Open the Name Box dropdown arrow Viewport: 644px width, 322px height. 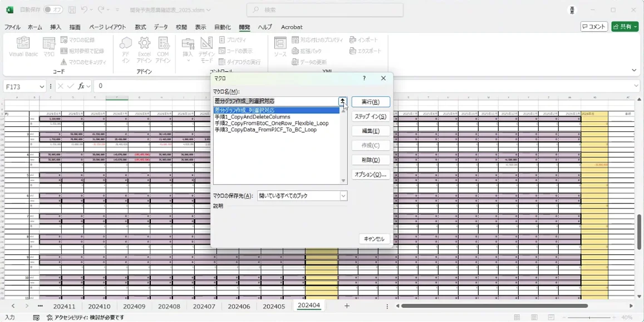click(42, 86)
